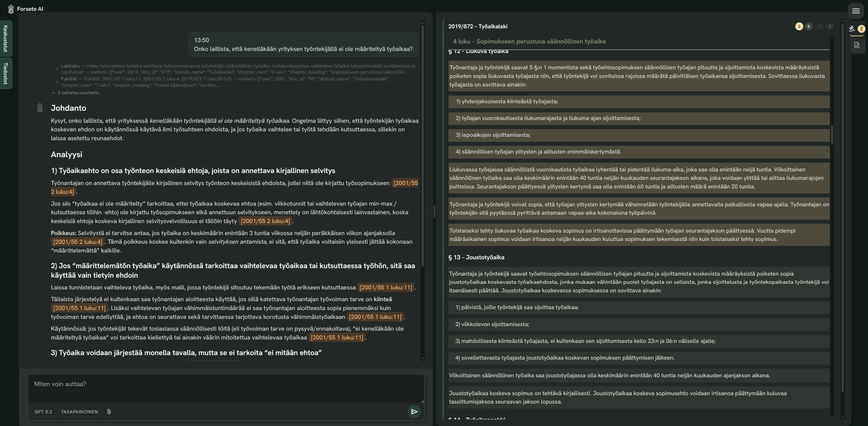This screenshot has width=868, height=426.
Task: Select the item "3) lepoaikojen sijoittamisesta;"
Action: [639, 135]
